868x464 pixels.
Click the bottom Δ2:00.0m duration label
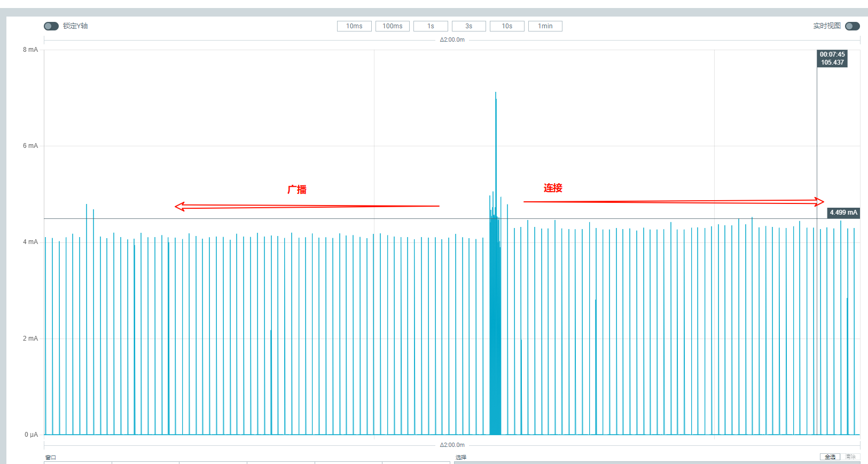pyautogui.click(x=452, y=445)
